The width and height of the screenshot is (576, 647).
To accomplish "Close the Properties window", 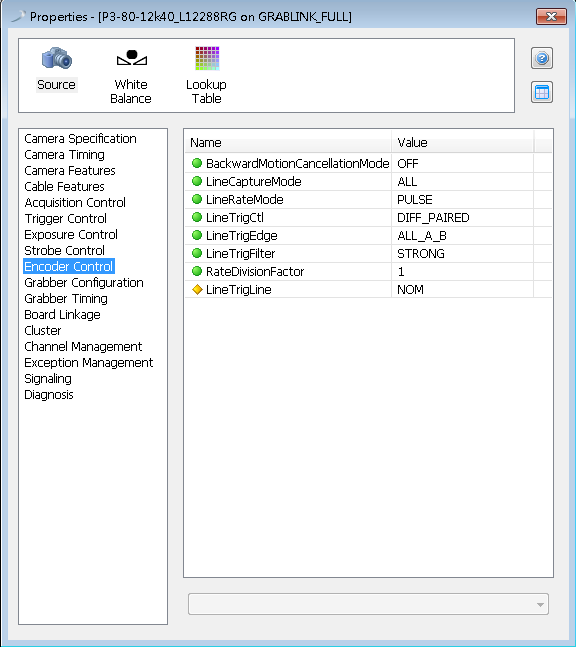I will tap(551, 17).
